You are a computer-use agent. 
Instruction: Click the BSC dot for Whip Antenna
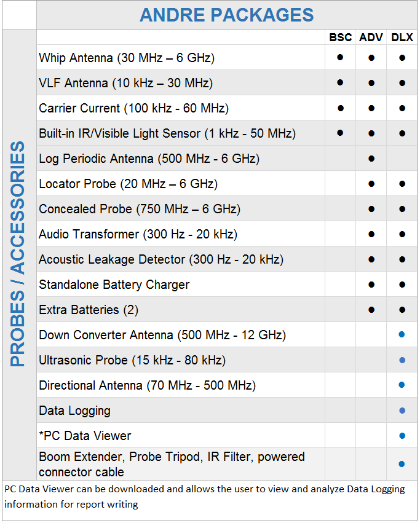(x=340, y=57)
